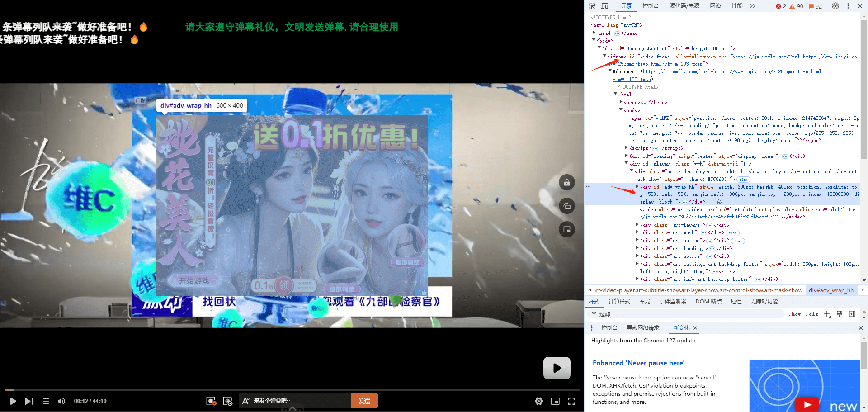
Task: Toggle .cls class editor
Action: (x=812, y=314)
